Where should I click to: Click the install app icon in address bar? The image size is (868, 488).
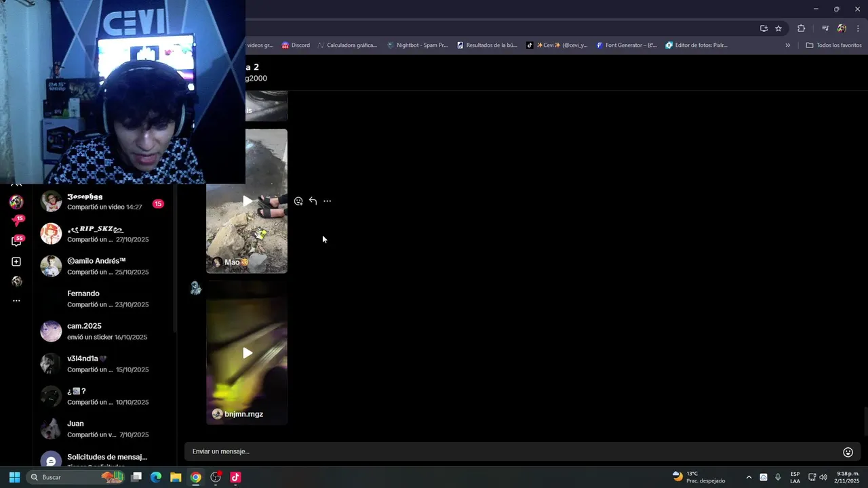click(764, 28)
